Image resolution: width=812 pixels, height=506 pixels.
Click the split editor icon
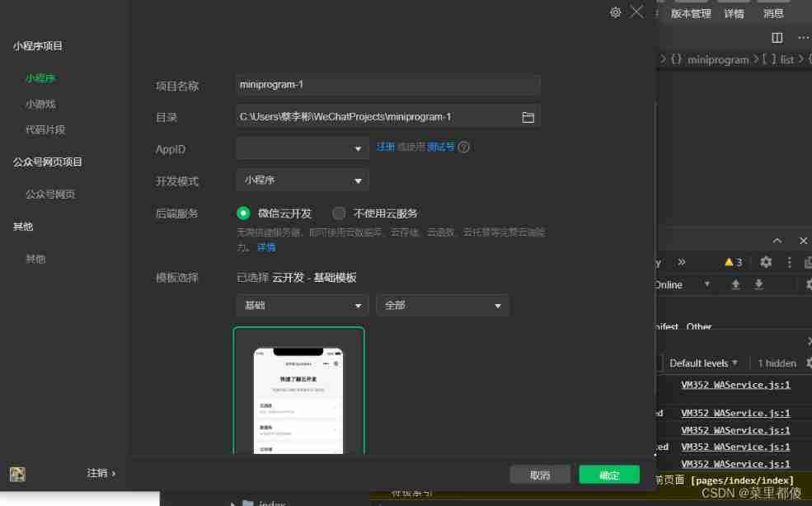[x=777, y=38]
